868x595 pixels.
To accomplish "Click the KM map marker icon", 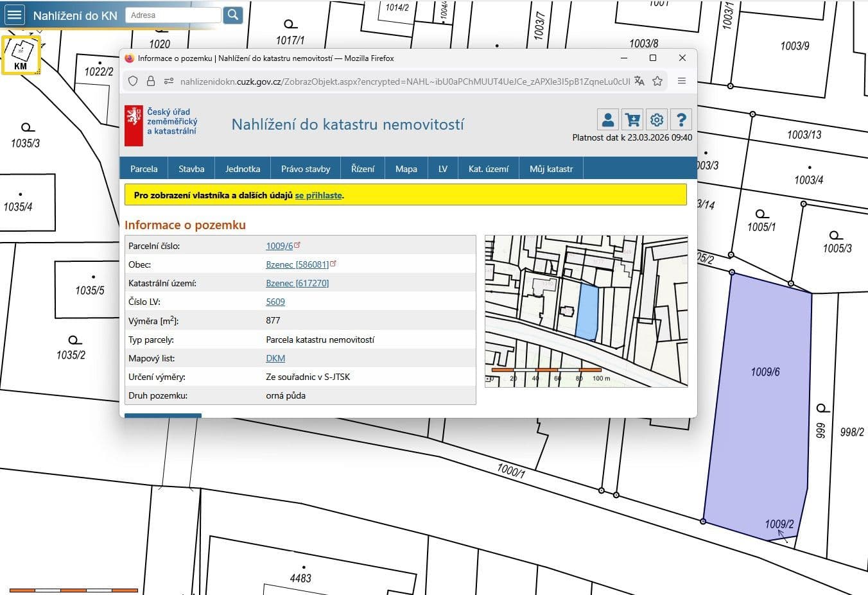I will [x=21, y=55].
